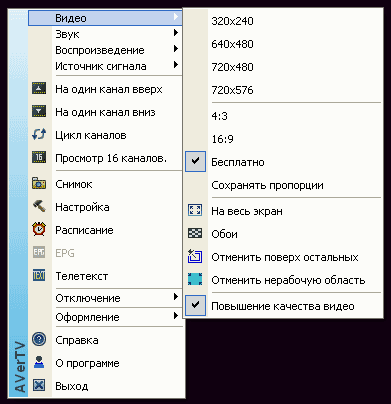Expand the Источник сигнала submenu arrow
Screen dimensions: 391x404
(x=176, y=65)
